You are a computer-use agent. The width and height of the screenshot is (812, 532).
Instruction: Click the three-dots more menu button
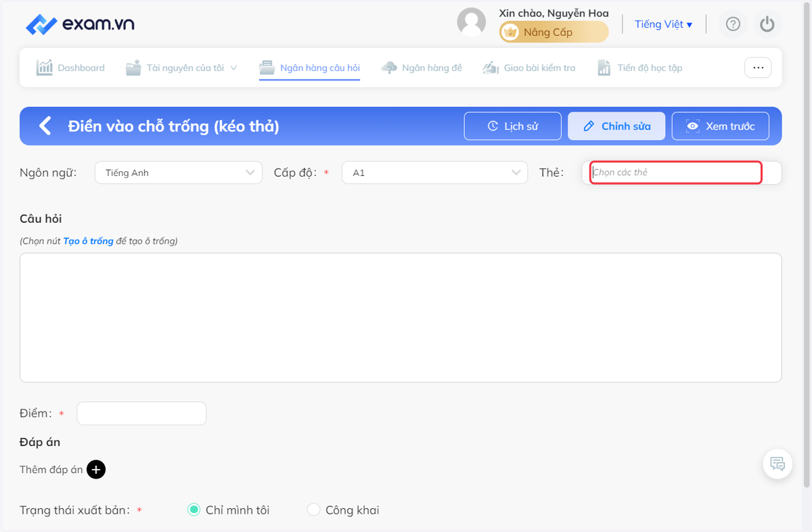coord(758,68)
